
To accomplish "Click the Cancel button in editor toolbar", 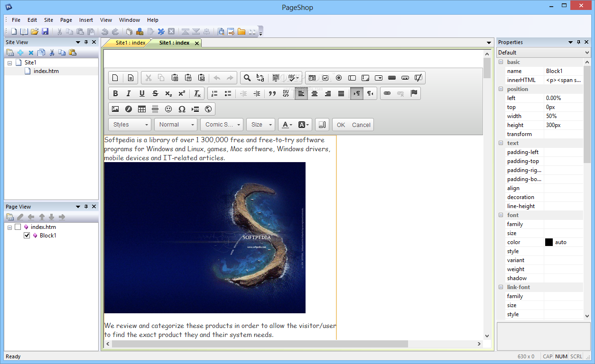I will [361, 125].
